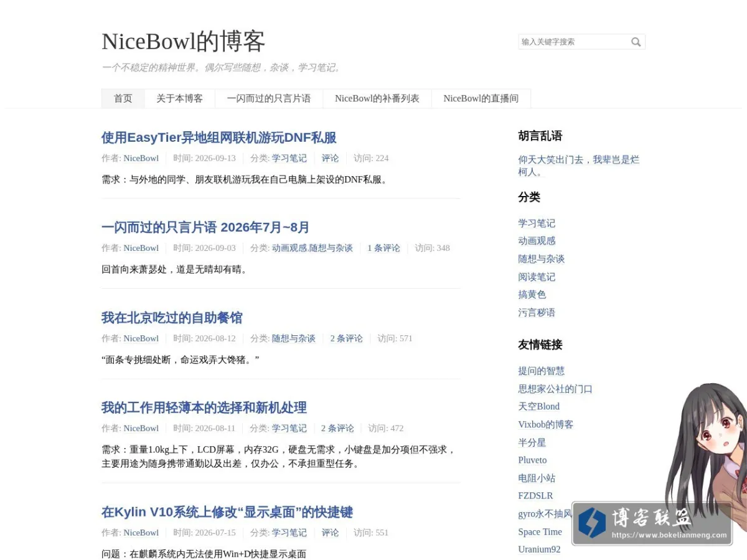Open 1 条评论 on the 7月~8月 post
This screenshot has width=747, height=560.
coord(383,248)
